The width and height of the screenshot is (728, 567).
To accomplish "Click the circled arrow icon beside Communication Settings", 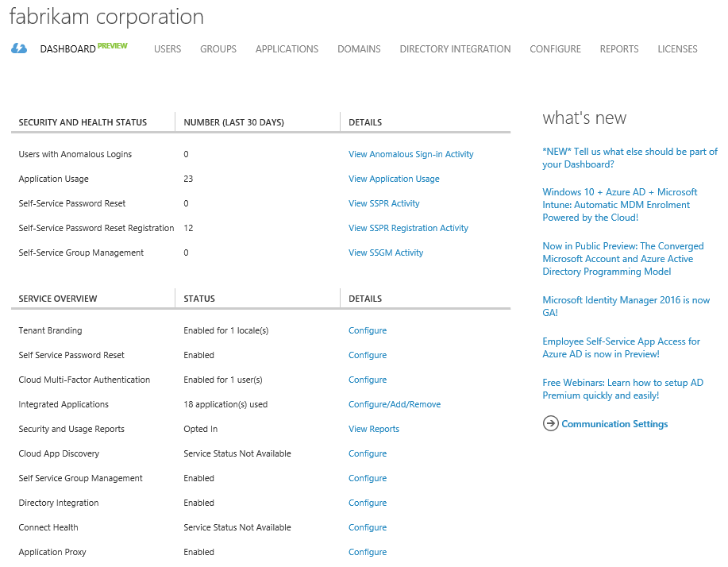I will [550, 423].
